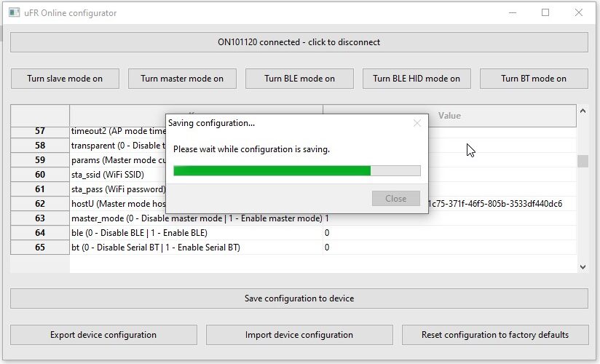The height and width of the screenshot is (364, 600).
Task: Turn master mode on
Action: 182,79
